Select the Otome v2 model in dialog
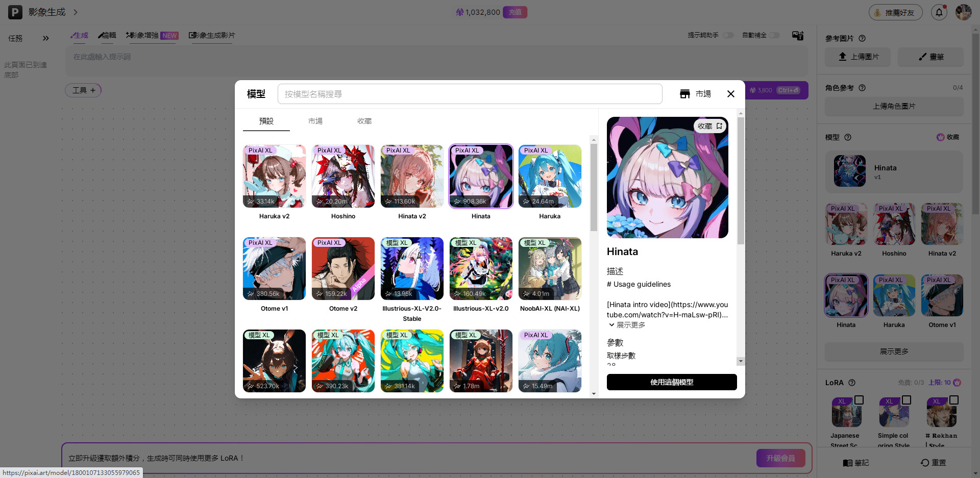 343,269
